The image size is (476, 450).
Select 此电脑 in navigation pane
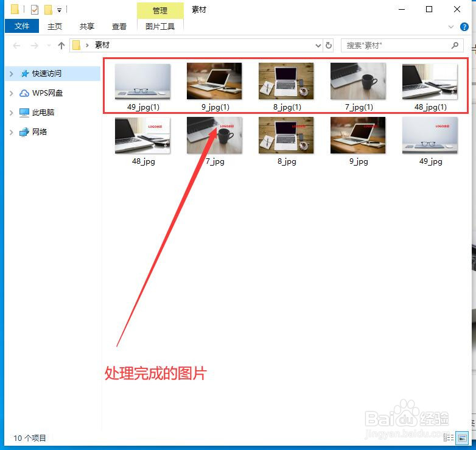[43, 113]
